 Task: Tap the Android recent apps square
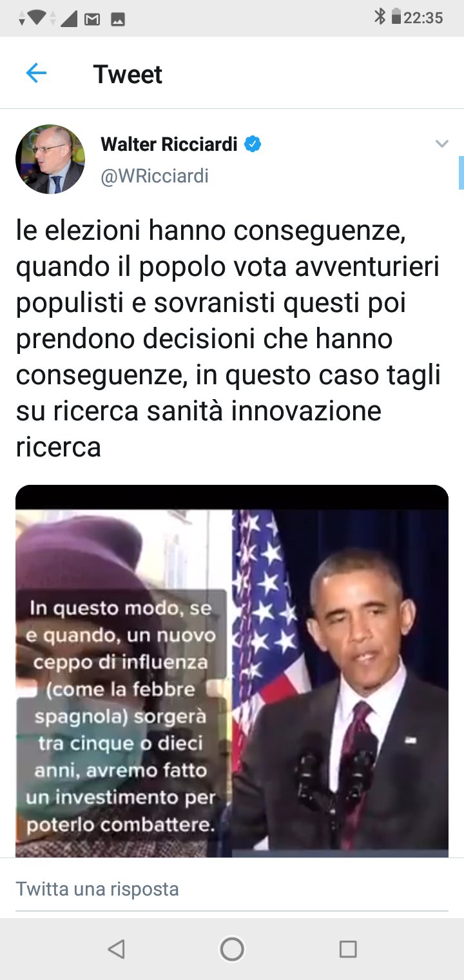348,949
